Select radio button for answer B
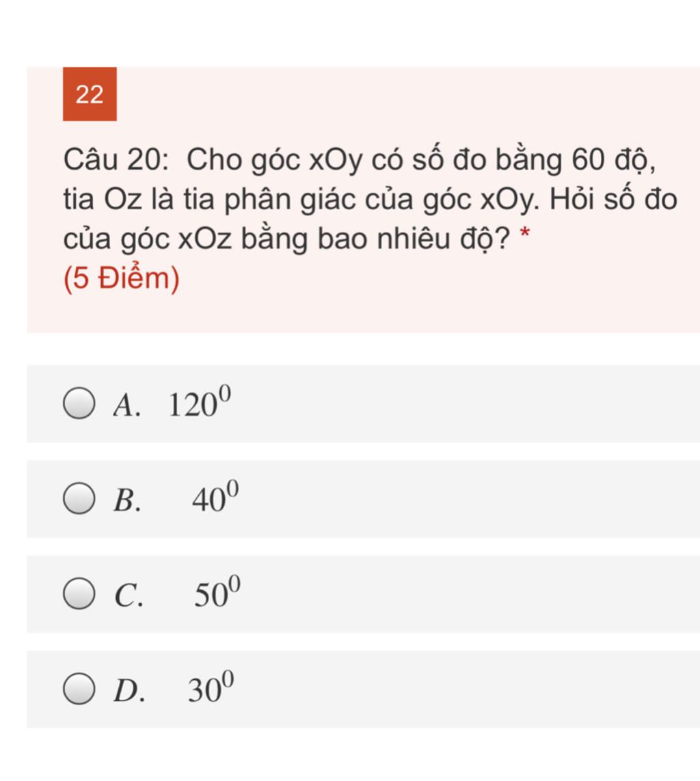Screen dimensions: 700x781 79,499
